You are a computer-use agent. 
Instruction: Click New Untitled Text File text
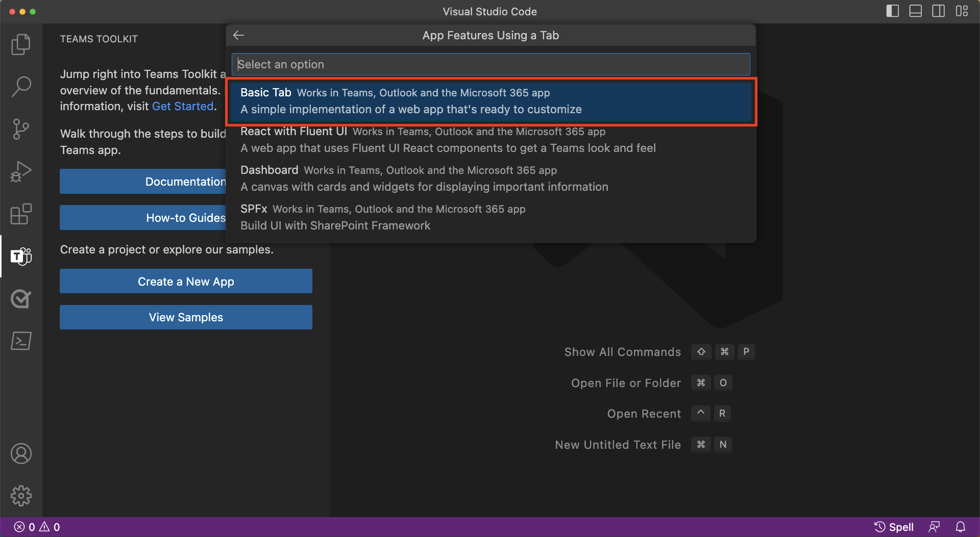(x=618, y=445)
